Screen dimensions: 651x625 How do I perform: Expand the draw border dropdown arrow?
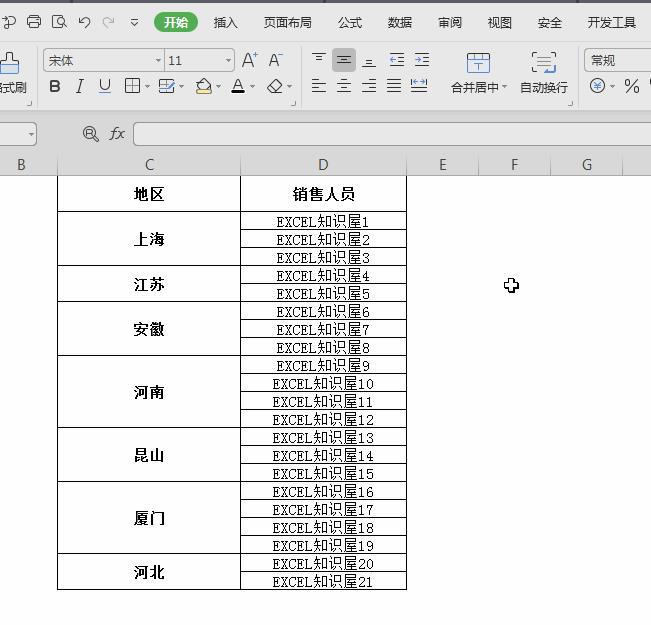click(x=181, y=87)
